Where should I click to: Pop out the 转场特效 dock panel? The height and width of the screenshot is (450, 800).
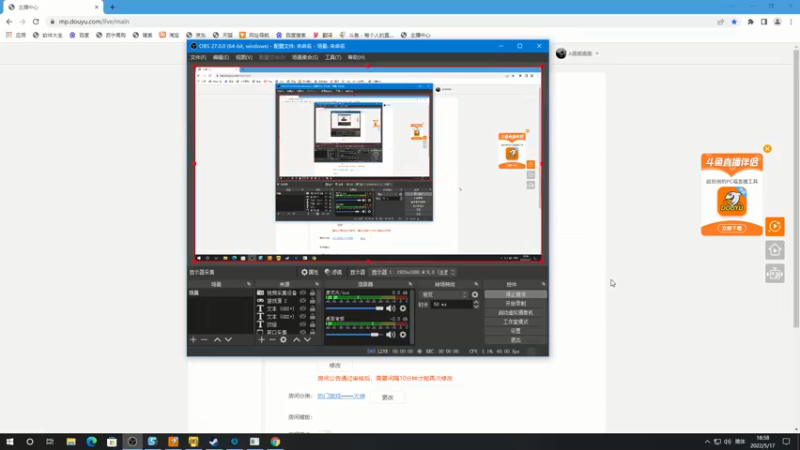point(476,284)
